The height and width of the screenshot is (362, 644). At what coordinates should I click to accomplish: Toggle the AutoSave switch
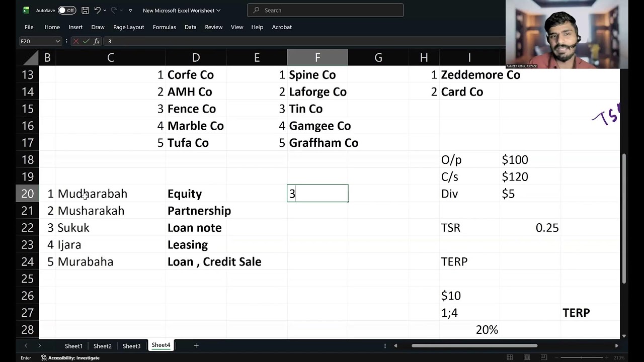click(x=66, y=10)
